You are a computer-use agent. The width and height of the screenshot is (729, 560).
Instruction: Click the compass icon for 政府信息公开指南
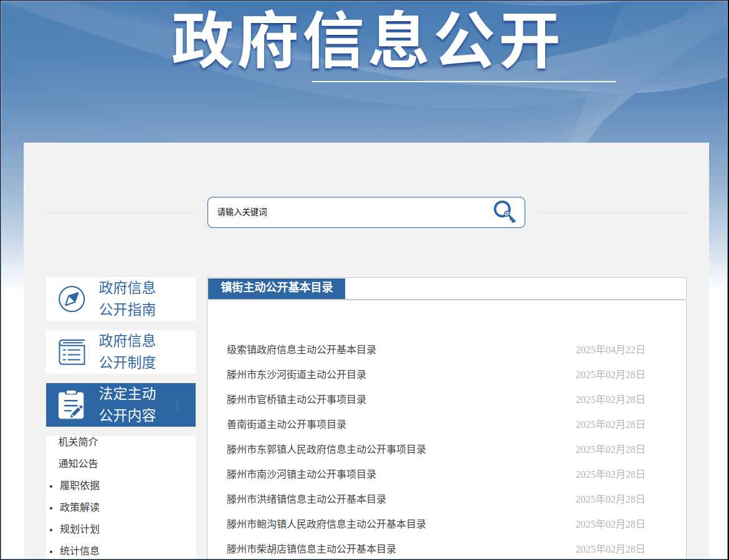tap(72, 299)
